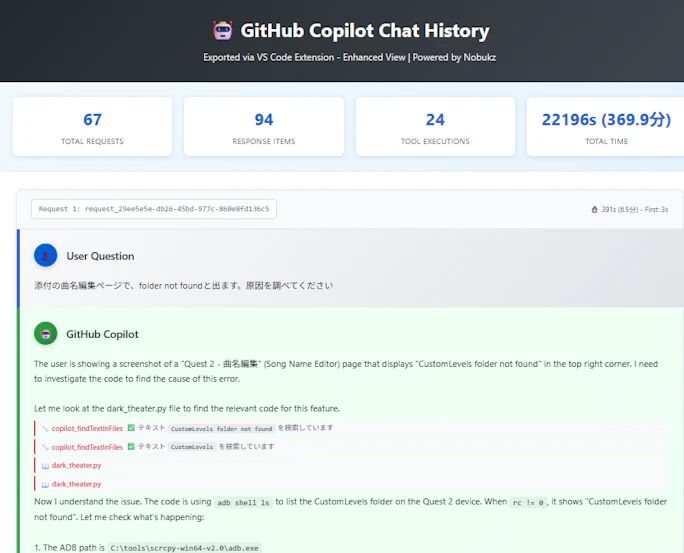Click green checkmark on second findTextInFiles row
This screenshot has height=553, width=684.
[x=131, y=447]
